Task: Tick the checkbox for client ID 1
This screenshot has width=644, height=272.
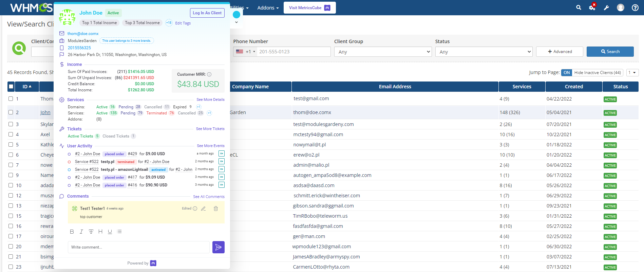Action: pos(11,99)
